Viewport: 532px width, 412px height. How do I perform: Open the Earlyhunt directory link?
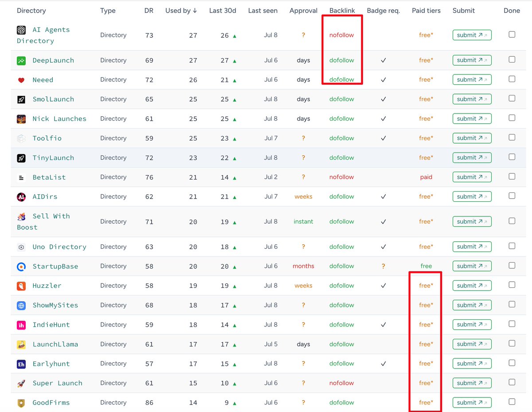click(x=51, y=364)
